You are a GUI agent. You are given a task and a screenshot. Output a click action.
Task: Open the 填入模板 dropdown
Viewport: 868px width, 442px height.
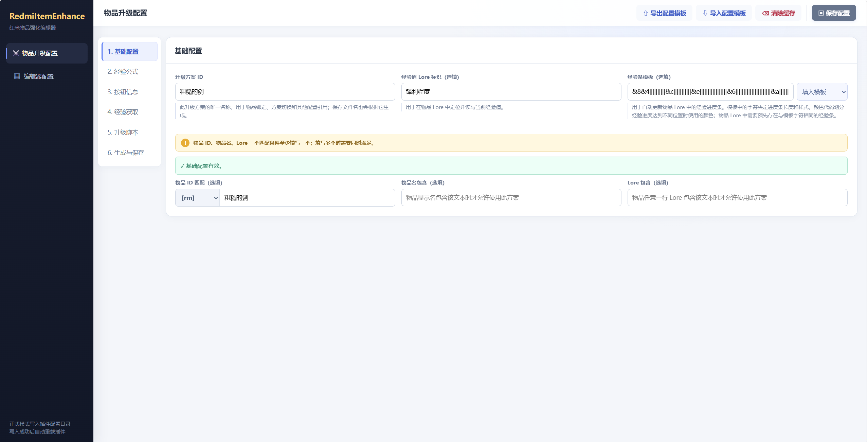pyautogui.click(x=822, y=92)
